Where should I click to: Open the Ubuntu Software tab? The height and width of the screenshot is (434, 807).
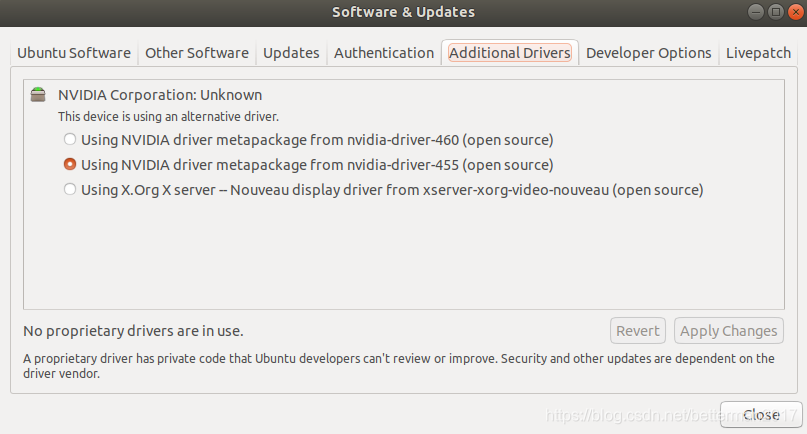pos(74,53)
